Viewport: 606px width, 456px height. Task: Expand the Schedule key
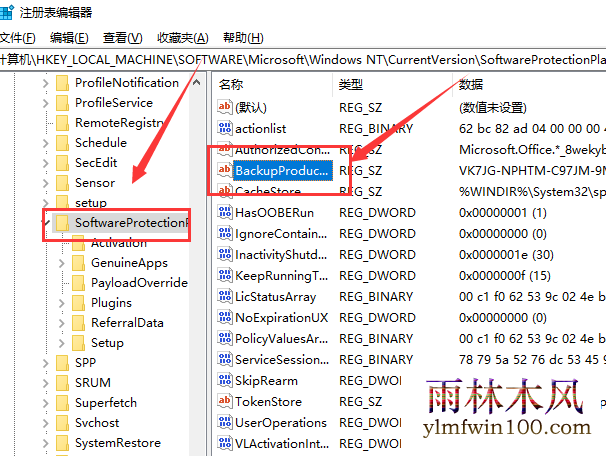[46, 143]
